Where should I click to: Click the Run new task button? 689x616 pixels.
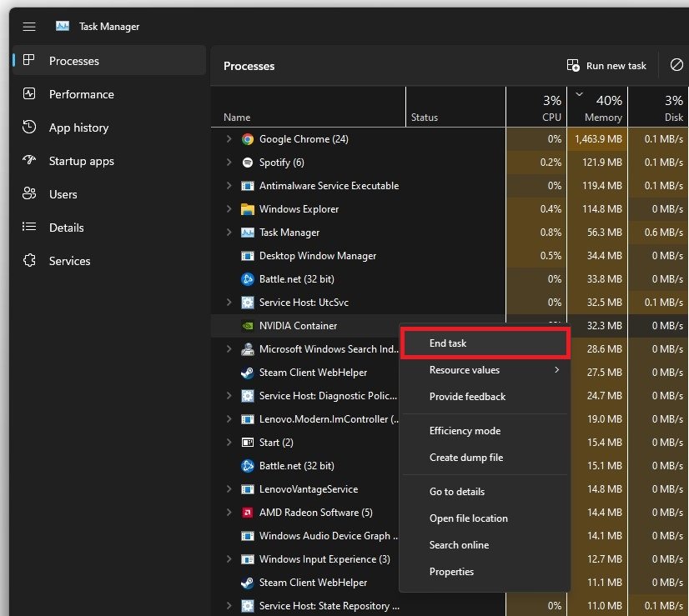(x=606, y=66)
